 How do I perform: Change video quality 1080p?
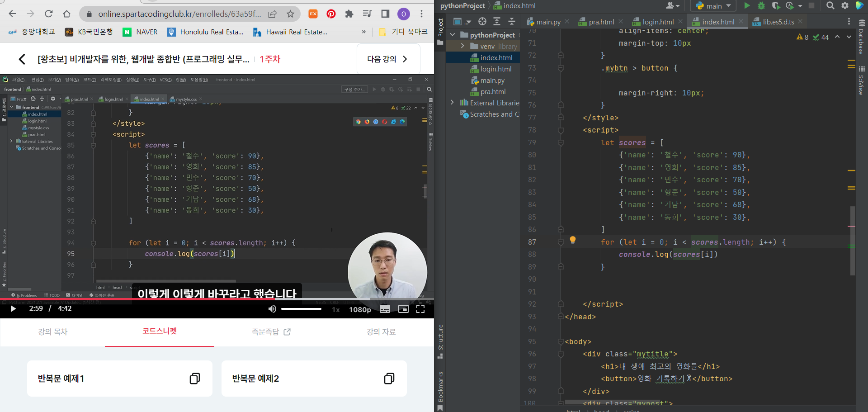pyautogui.click(x=360, y=310)
